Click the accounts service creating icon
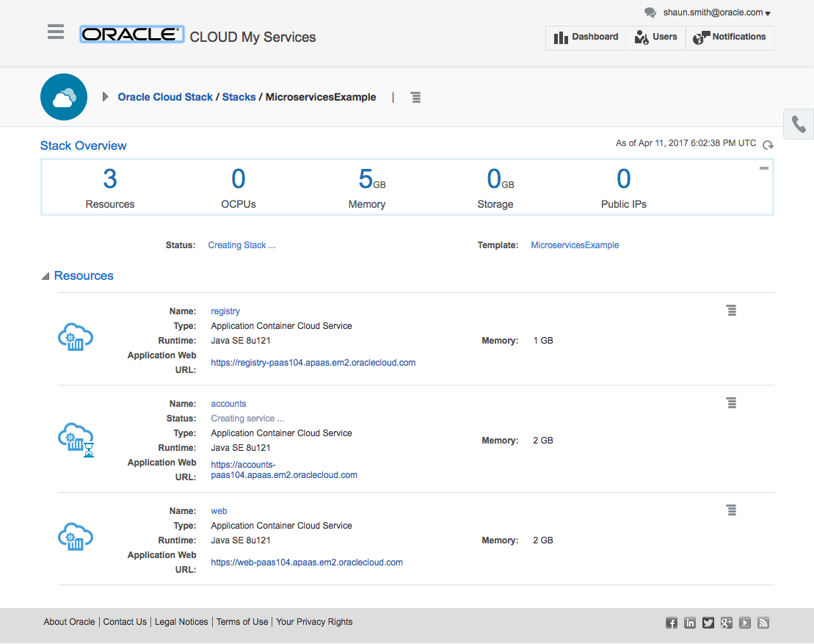 click(76, 439)
